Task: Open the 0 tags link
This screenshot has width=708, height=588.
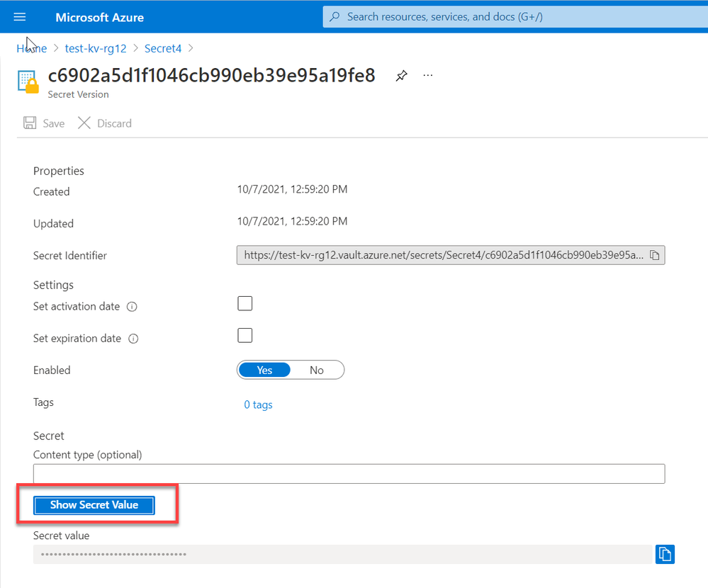Action: pyautogui.click(x=258, y=405)
